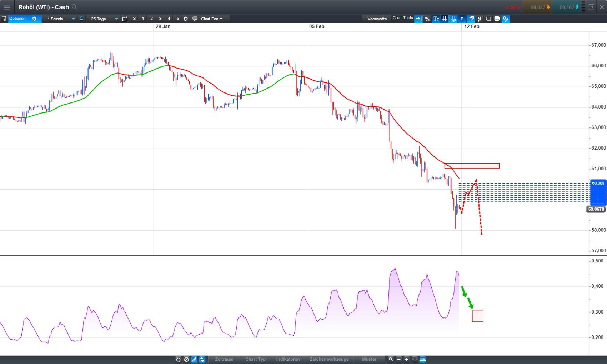
Task: Click the magnifier zoom icon
Action: click(392, 360)
